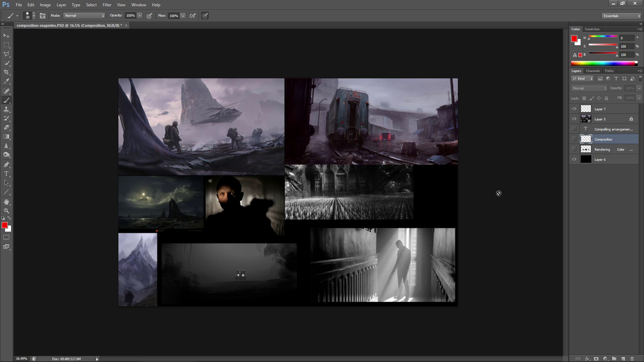Show the Composition layer
644x362 pixels.
574,139
